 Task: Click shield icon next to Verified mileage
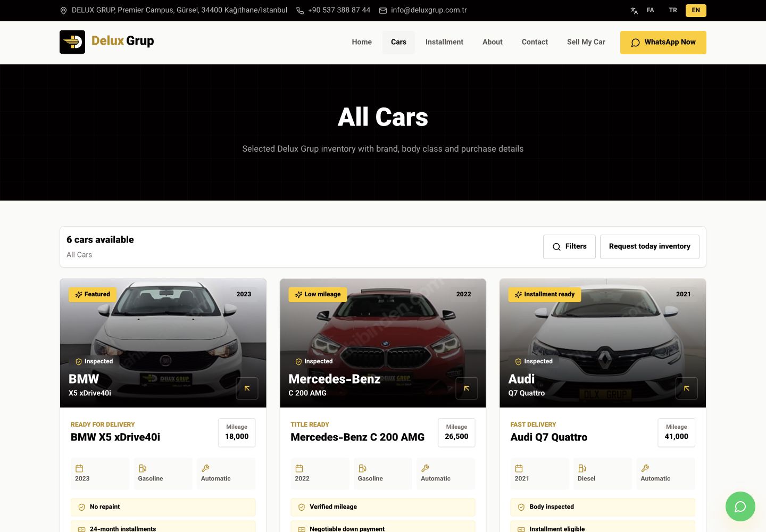301,508
